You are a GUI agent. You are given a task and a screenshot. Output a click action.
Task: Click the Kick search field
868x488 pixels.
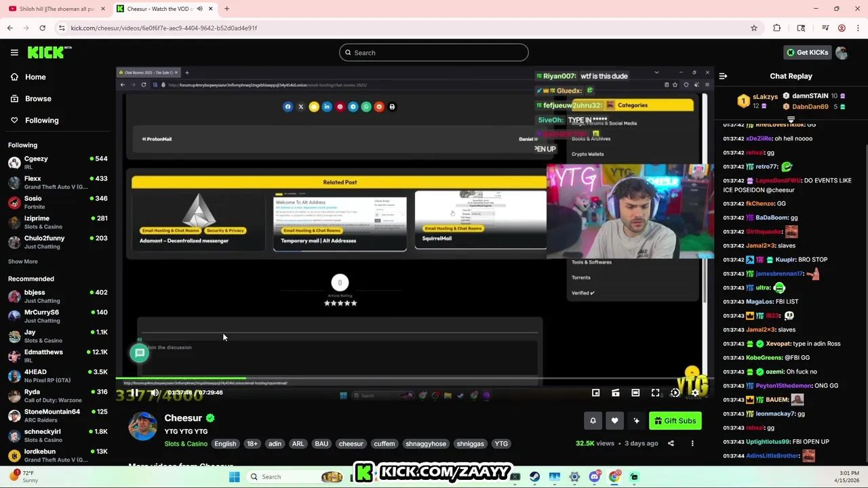pyautogui.click(x=434, y=52)
